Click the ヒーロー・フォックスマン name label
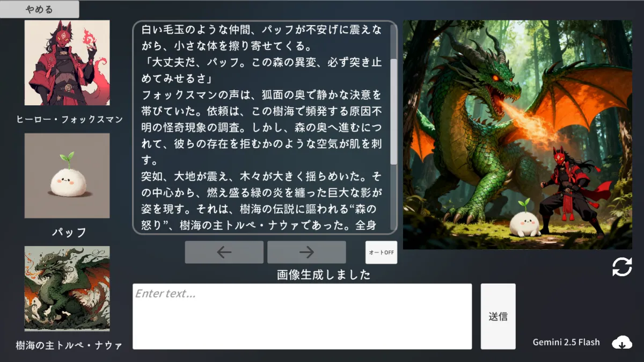644x362 pixels. click(x=69, y=119)
